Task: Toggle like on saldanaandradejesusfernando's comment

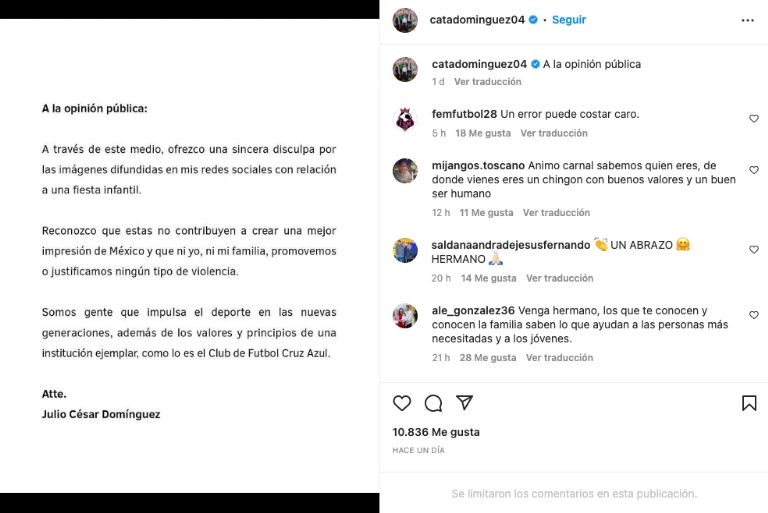Action: tap(754, 250)
